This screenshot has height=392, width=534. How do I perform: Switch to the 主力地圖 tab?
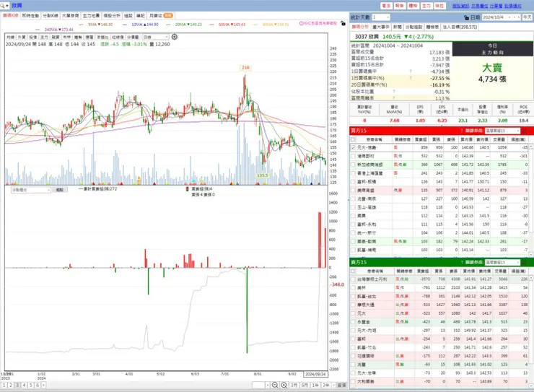click(91, 16)
